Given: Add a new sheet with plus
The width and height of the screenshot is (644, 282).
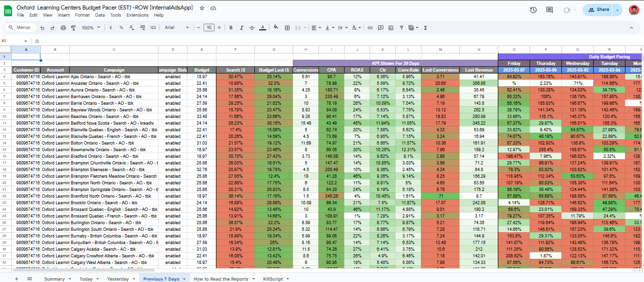Looking at the screenshot, I should 16,279.
